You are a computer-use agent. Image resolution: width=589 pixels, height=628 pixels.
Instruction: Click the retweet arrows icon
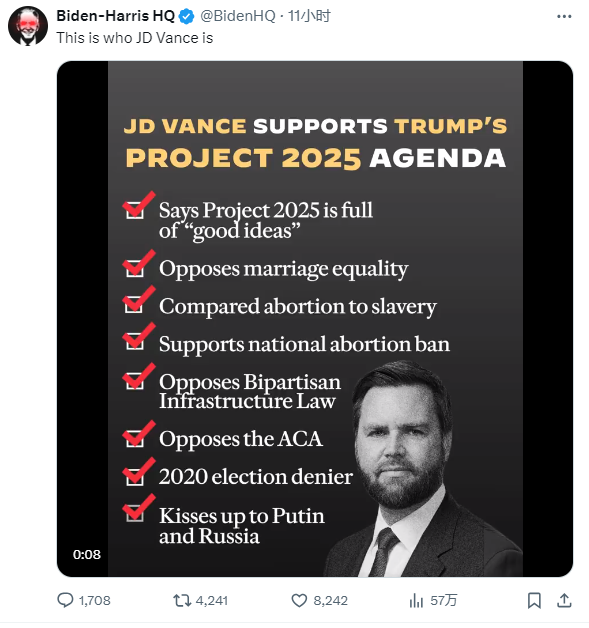click(x=182, y=600)
